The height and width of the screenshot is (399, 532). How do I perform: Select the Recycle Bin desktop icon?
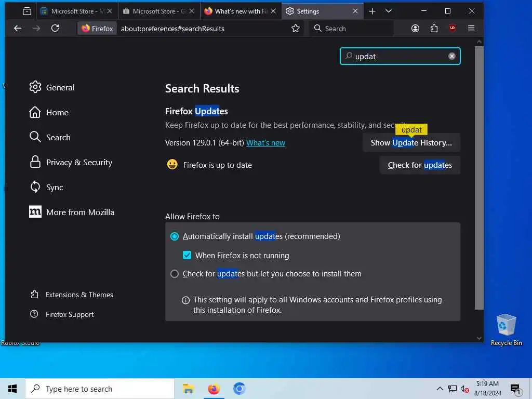506,329
